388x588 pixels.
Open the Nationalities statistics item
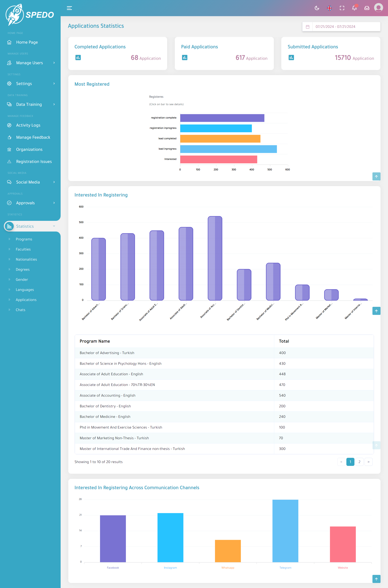pyautogui.click(x=26, y=259)
